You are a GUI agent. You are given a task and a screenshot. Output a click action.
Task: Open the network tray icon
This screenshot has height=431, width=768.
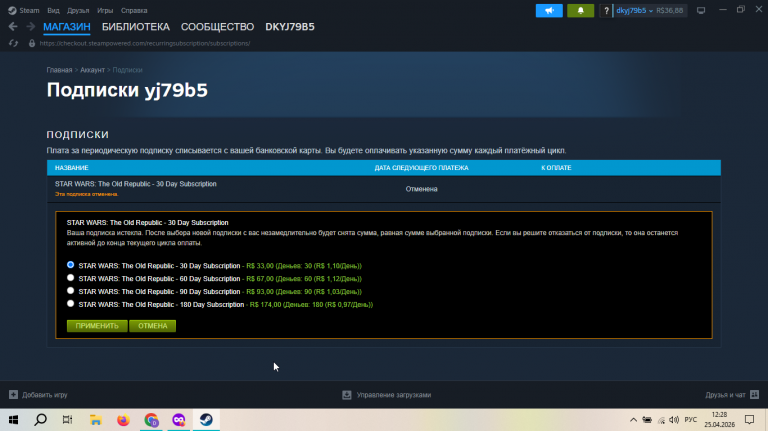click(x=661, y=420)
